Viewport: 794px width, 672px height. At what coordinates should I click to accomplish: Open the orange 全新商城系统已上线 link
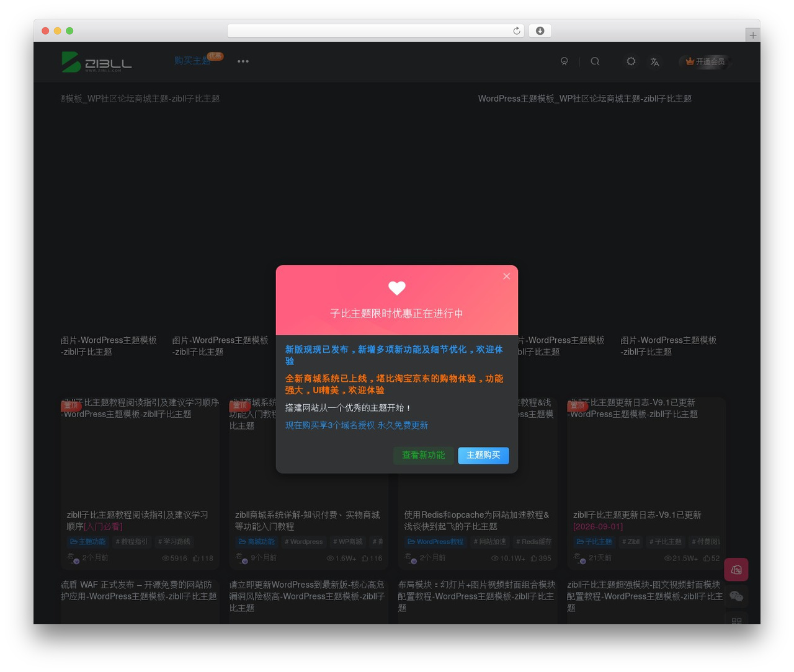coord(395,384)
